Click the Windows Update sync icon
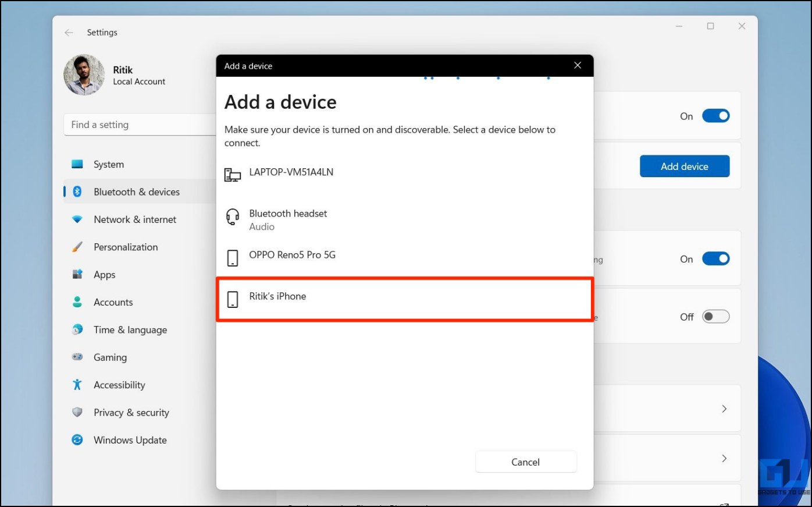 pos(77,440)
